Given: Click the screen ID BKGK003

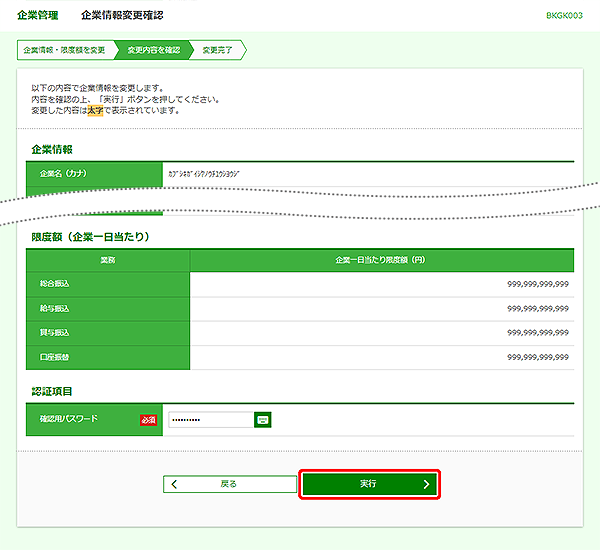Looking at the screenshot, I should click(564, 16).
